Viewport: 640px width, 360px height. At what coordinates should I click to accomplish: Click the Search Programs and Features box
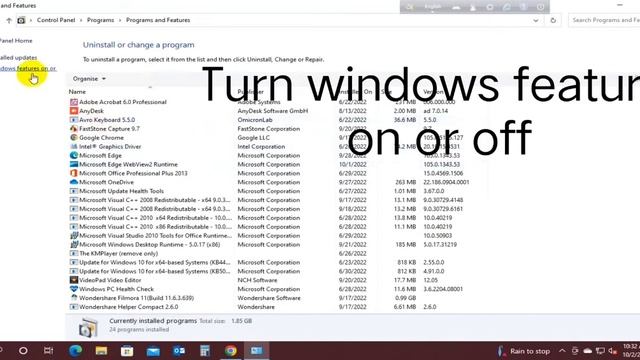tap(604, 20)
